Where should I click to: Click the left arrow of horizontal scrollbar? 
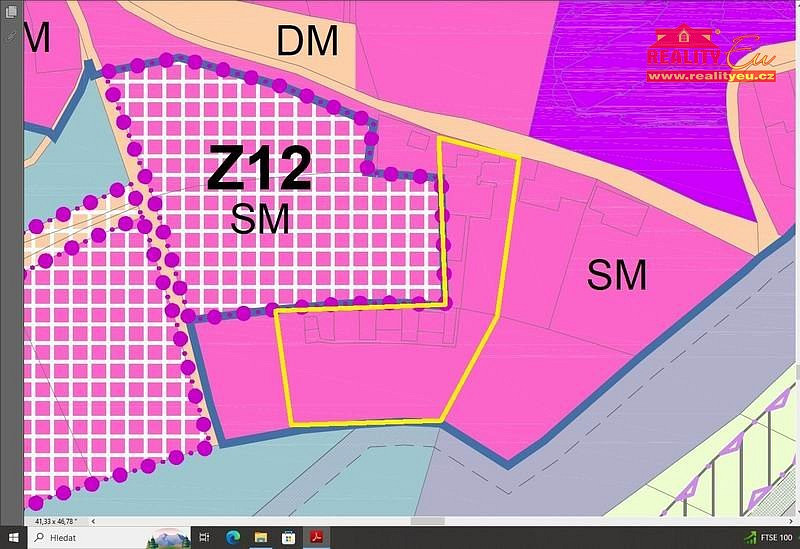(x=93, y=521)
